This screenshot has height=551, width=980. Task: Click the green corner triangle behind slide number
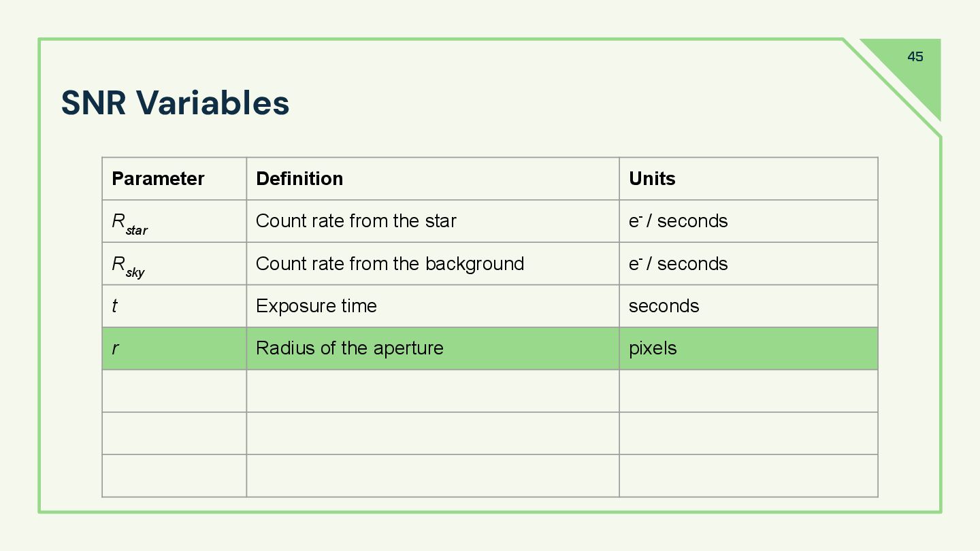click(x=927, y=88)
